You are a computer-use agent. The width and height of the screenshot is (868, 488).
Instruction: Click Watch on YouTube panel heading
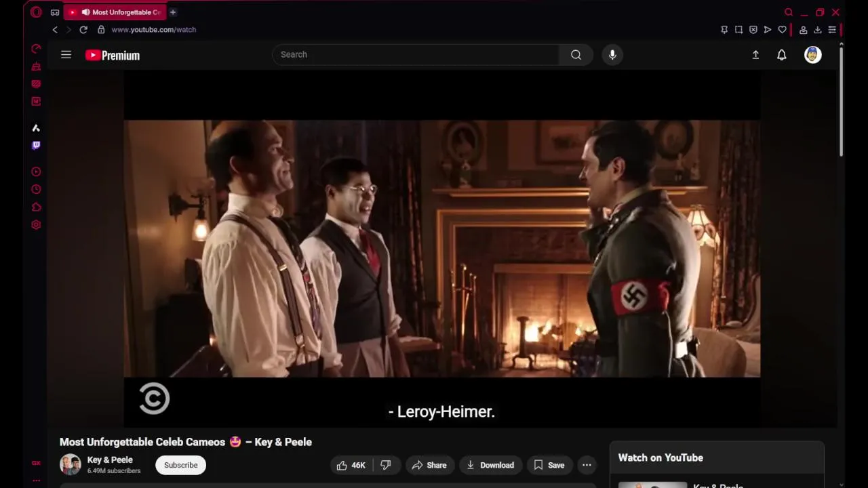tap(660, 458)
